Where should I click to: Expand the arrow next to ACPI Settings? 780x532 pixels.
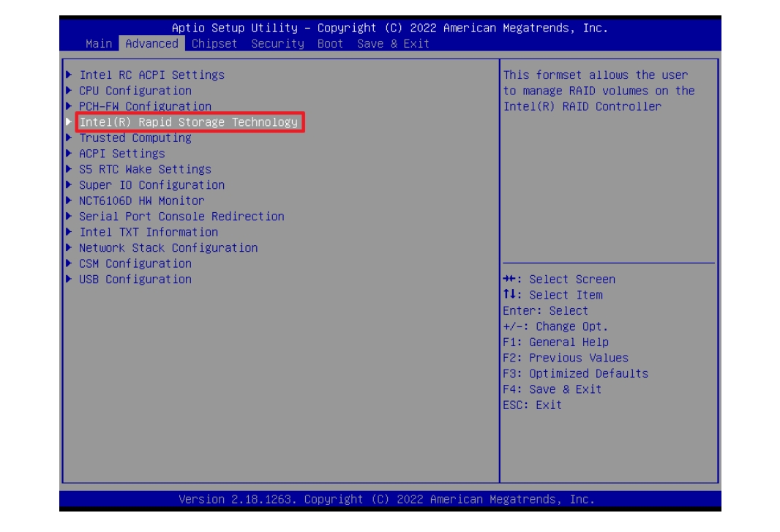[69, 154]
